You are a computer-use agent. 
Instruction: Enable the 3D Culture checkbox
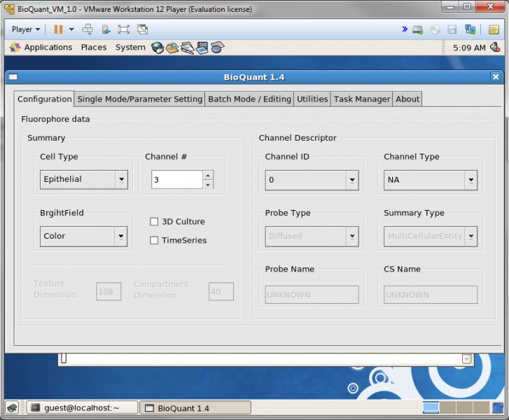[x=154, y=222]
